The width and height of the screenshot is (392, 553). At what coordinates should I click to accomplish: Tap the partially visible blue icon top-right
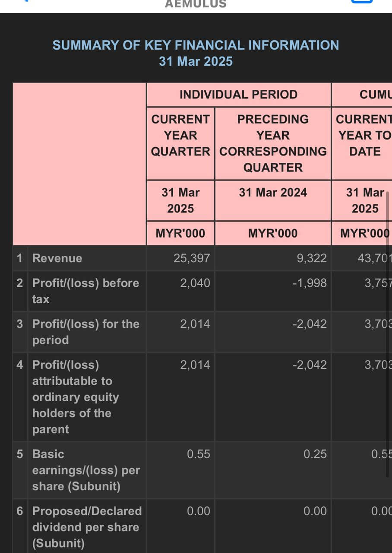pyautogui.click(x=362, y=2)
